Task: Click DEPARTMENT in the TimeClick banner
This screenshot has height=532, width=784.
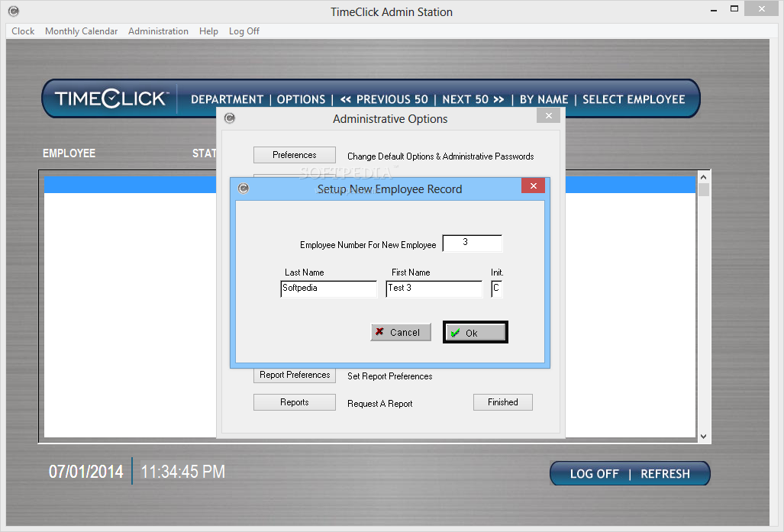Action: (x=227, y=99)
